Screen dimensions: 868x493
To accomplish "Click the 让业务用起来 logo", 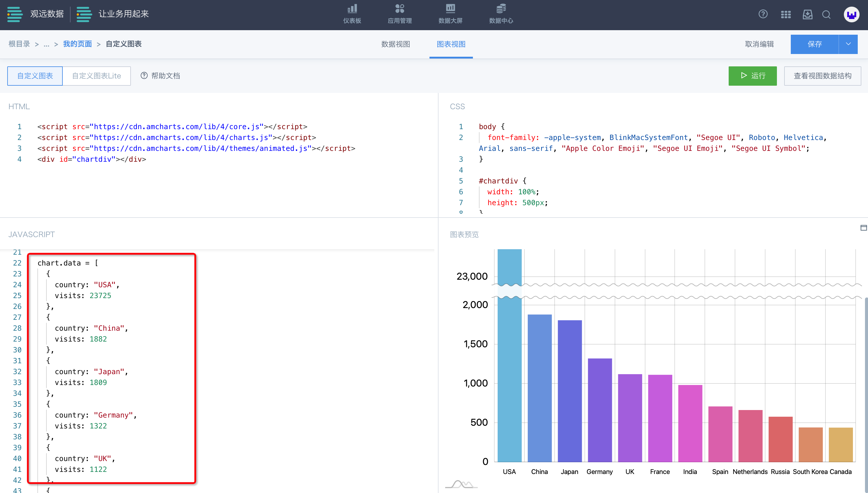I will click(x=113, y=14).
